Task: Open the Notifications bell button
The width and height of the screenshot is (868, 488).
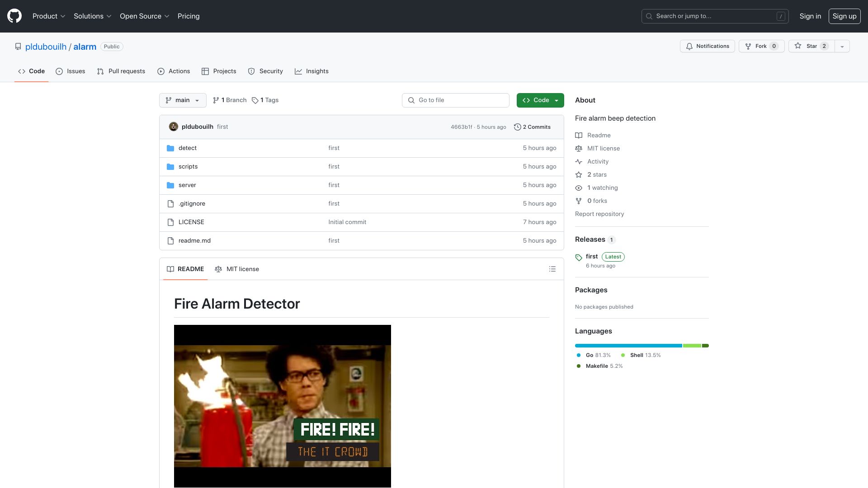Action: pyautogui.click(x=707, y=46)
